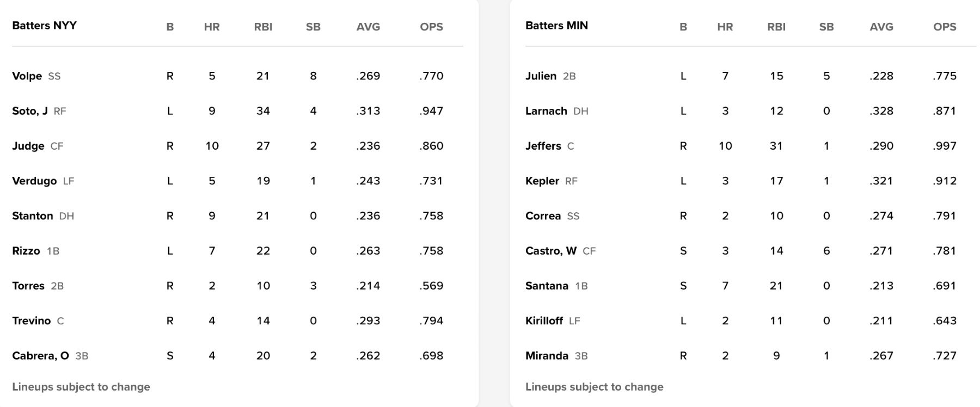Screen dimensions: 980x407
Task: Open Volpe's player page
Action: 27,76
